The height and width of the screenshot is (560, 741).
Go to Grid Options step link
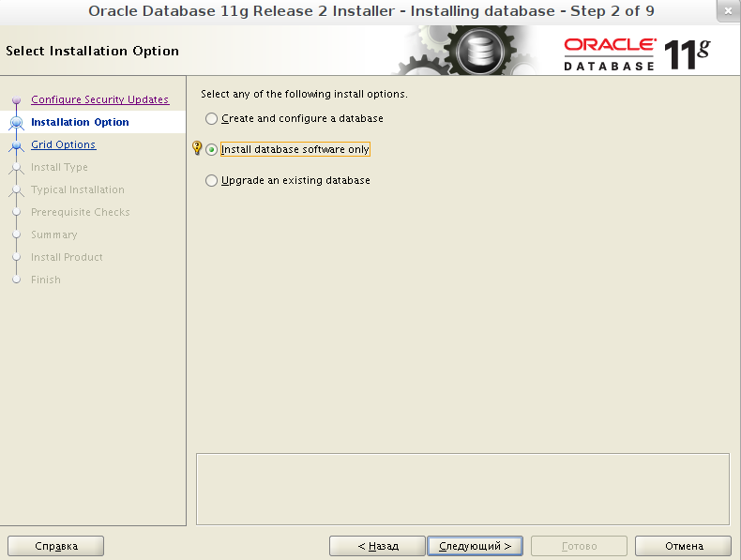coord(64,144)
